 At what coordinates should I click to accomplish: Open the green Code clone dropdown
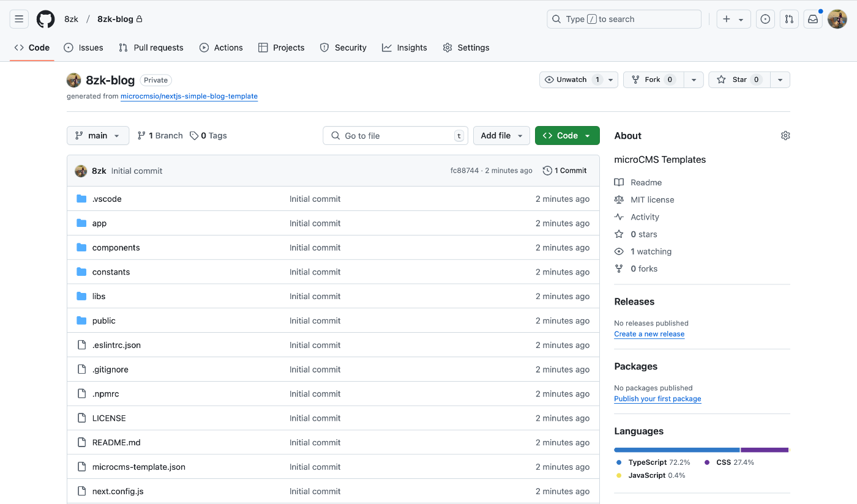[x=567, y=136]
